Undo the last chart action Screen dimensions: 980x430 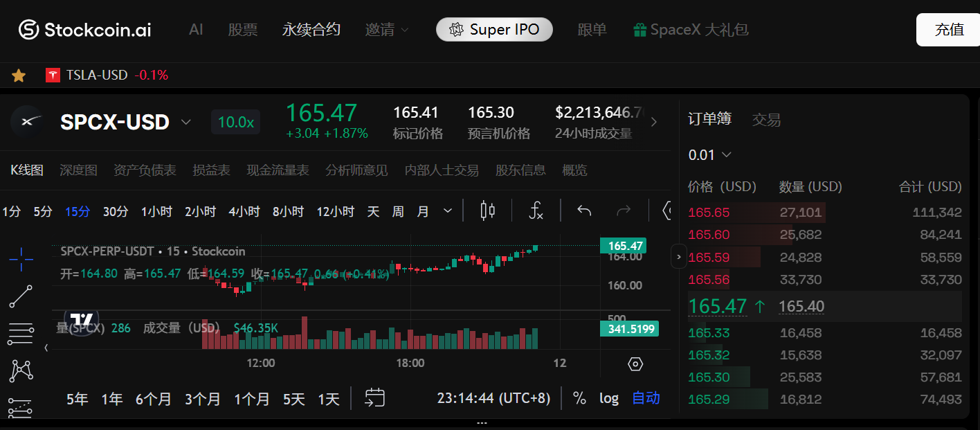click(x=584, y=211)
